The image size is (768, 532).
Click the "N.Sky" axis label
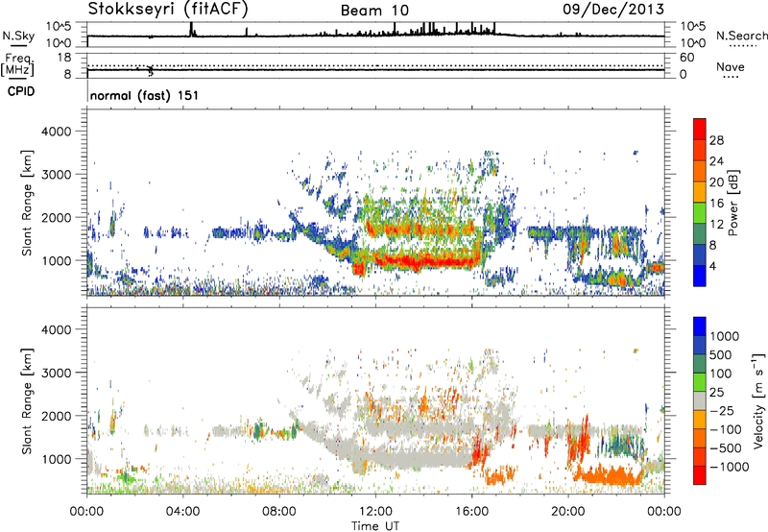click(18, 36)
